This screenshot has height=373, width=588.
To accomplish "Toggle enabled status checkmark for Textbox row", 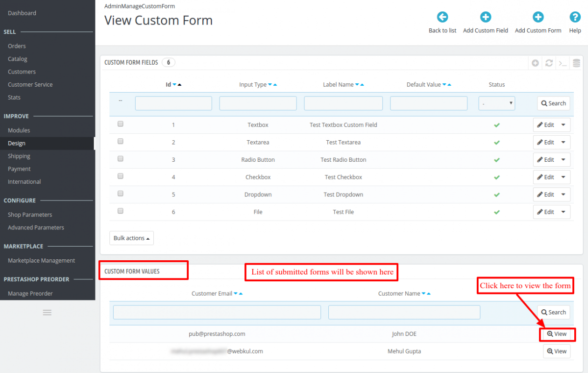I will [x=497, y=125].
